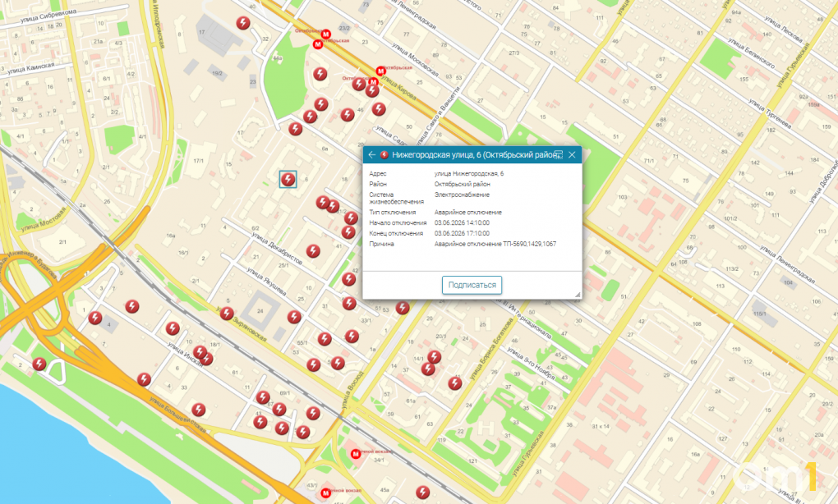Click the улица Декабристов street label
Viewport: 838px width, 504px height.
[278, 248]
